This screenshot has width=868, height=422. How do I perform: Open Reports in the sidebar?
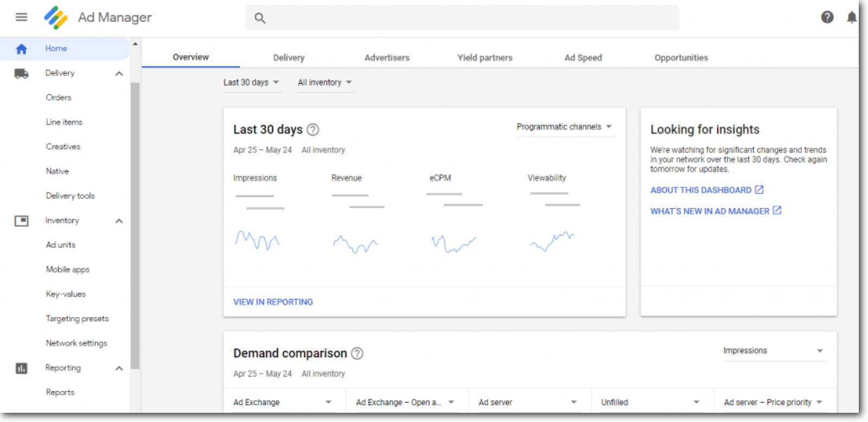pos(60,393)
